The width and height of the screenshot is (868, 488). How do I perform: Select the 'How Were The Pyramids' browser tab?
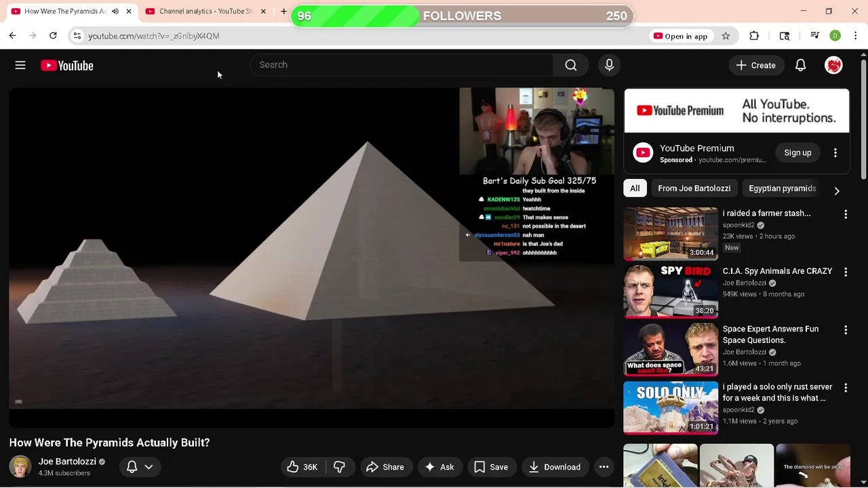[x=65, y=12]
